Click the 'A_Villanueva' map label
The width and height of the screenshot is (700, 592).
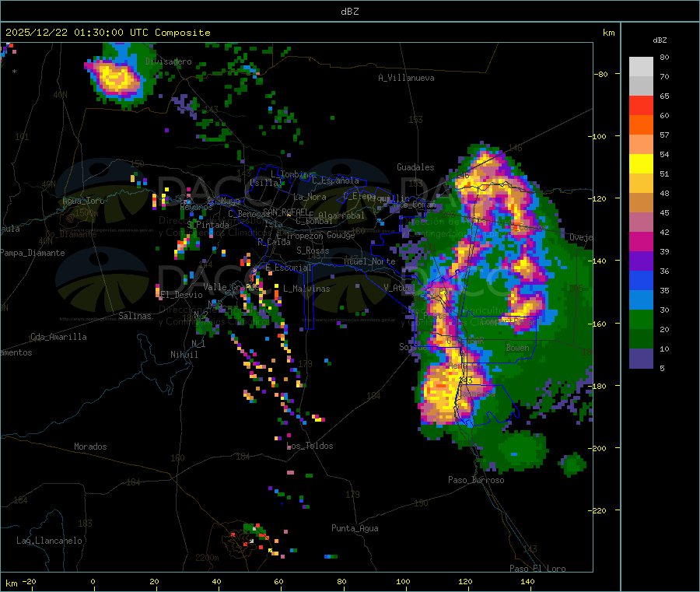pos(406,78)
